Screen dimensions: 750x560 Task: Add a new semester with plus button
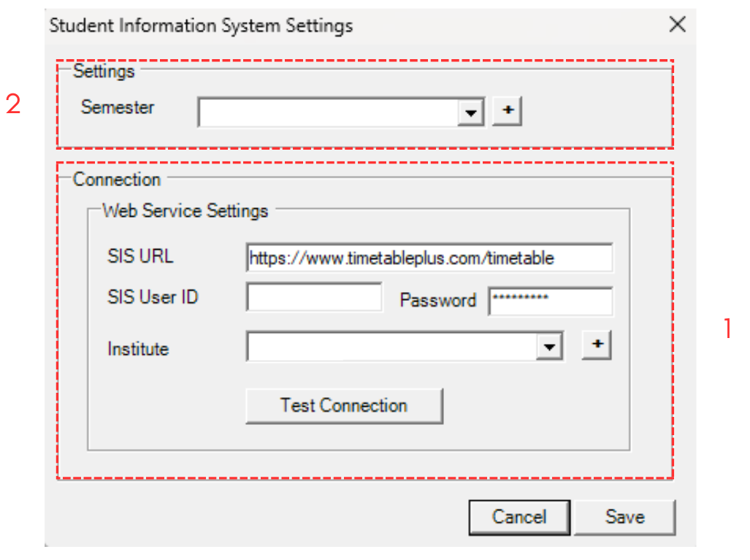507,112
